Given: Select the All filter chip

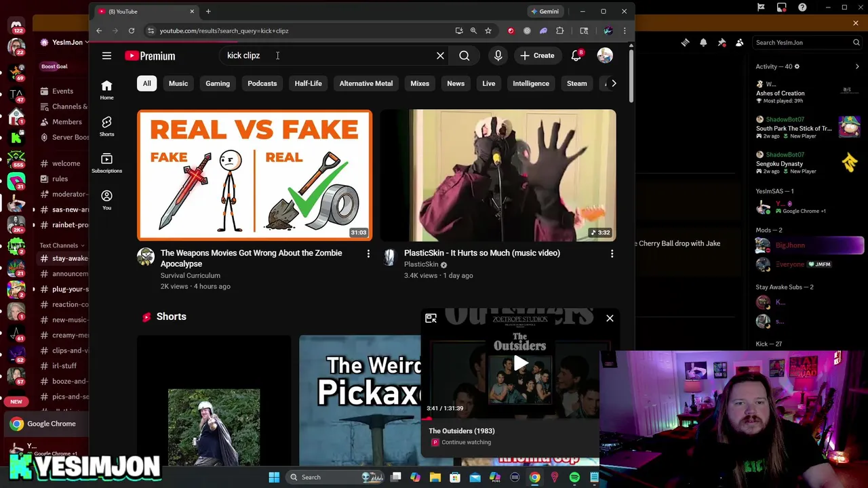Looking at the screenshot, I should coord(146,83).
